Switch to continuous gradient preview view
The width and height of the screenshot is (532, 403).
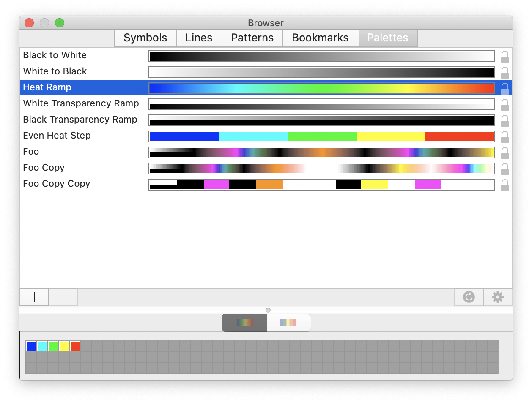click(244, 322)
